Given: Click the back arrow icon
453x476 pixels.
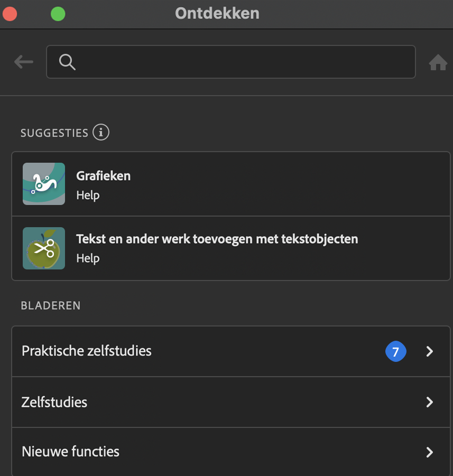Looking at the screenshot, I should [24, 62].
